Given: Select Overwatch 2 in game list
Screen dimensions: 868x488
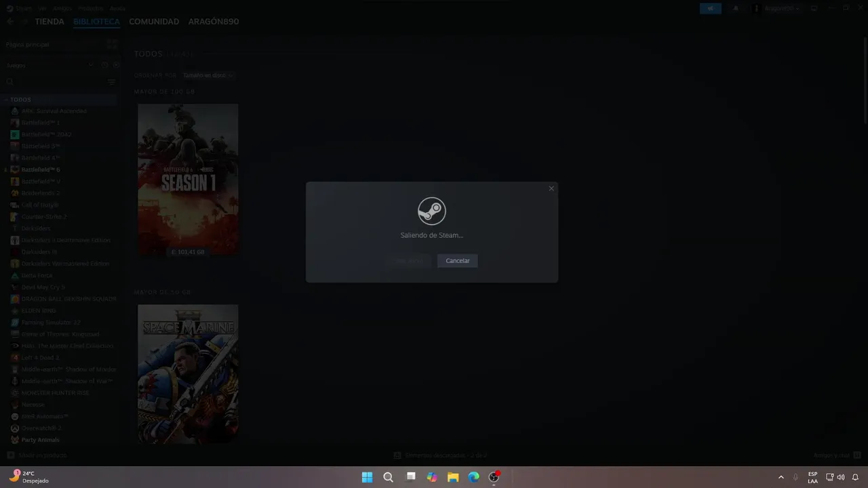Looking at the screenshot, I should pos(41,428).
